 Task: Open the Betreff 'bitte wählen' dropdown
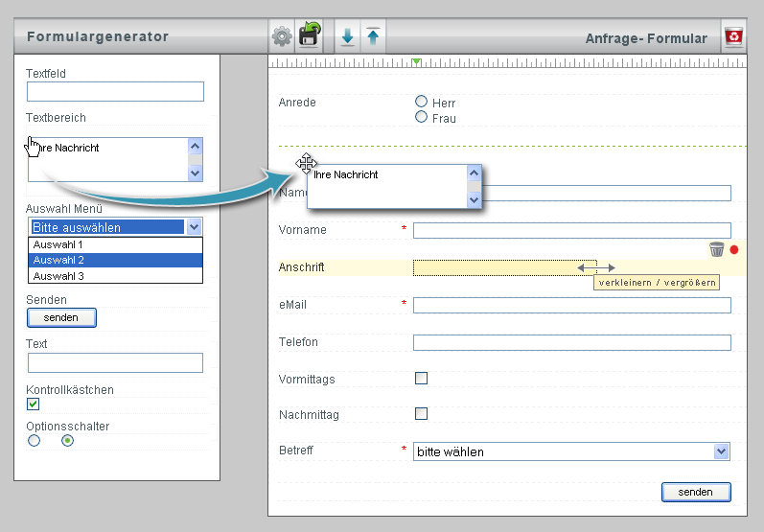571,451
